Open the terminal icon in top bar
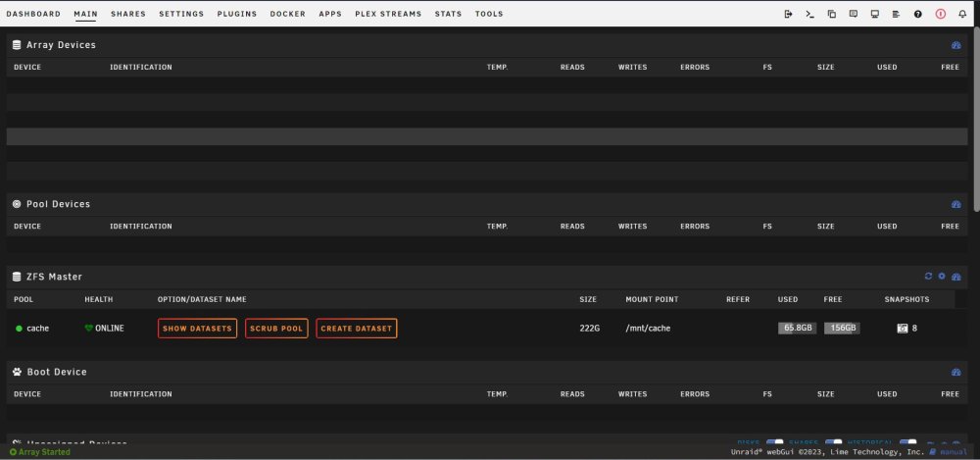The image size is (980, 460). point(810,14)
